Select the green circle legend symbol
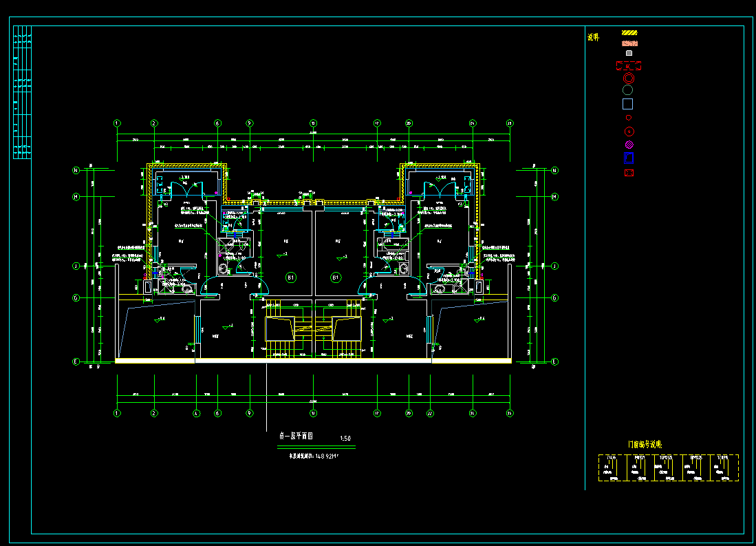 click(628, 90)
